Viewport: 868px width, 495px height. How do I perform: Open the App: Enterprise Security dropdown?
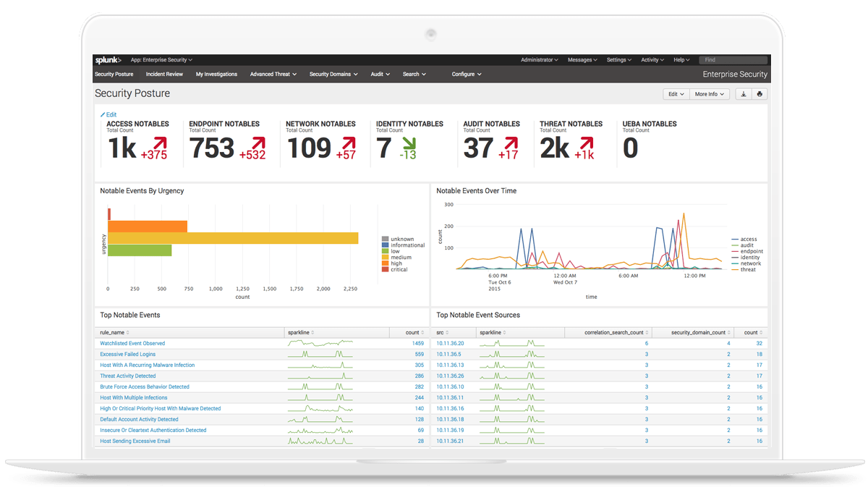tap(161, 60)
